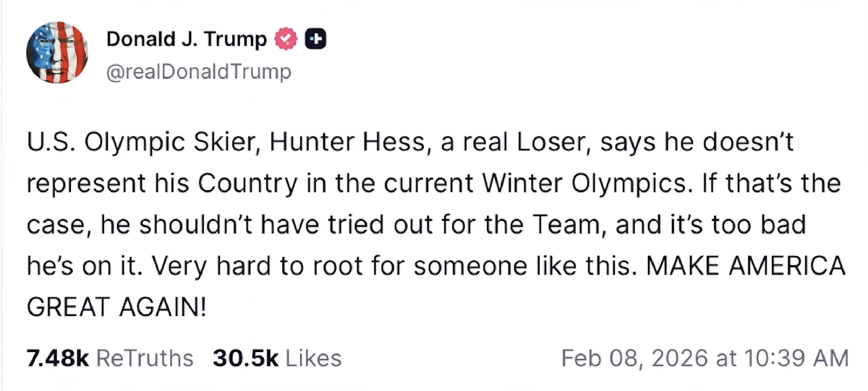Click the black plus badge icon
This screenshot has width=868, height=391.
[x=315, y=40]
